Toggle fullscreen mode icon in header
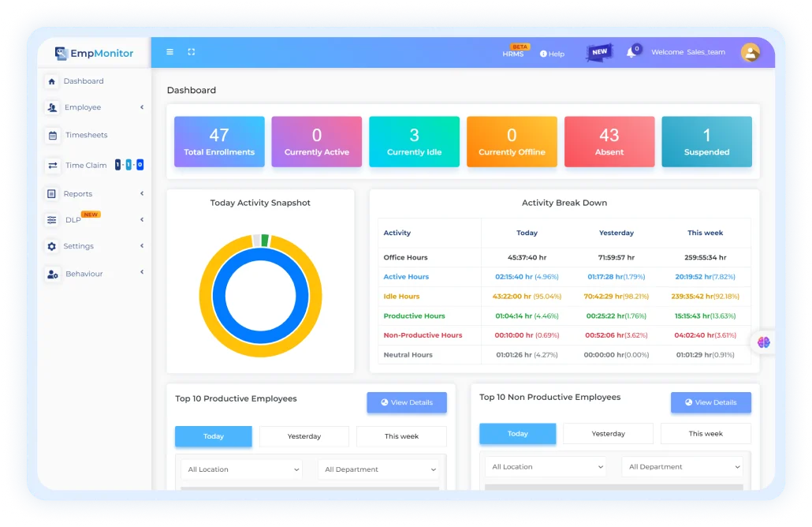The height and width of the screenshot is (527, 812). pos(191,52)
